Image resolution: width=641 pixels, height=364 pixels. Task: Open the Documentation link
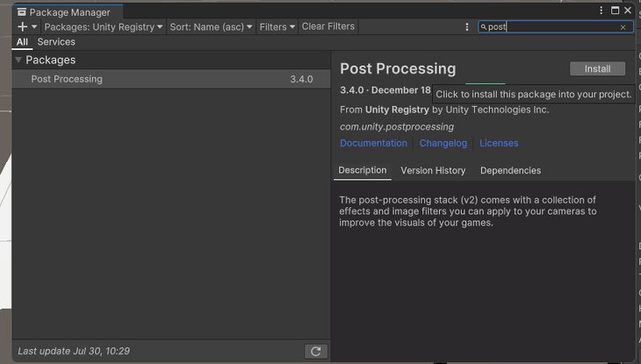(374, 143)
